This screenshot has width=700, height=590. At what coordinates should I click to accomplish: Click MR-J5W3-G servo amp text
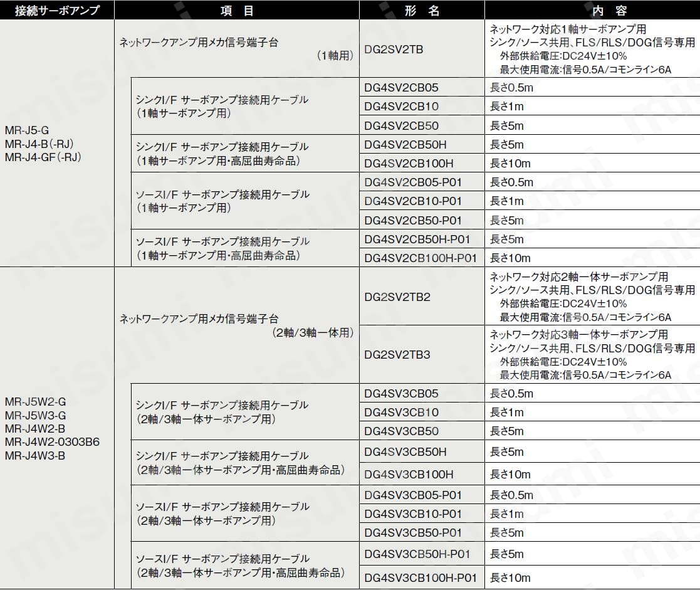coord(35,415)
